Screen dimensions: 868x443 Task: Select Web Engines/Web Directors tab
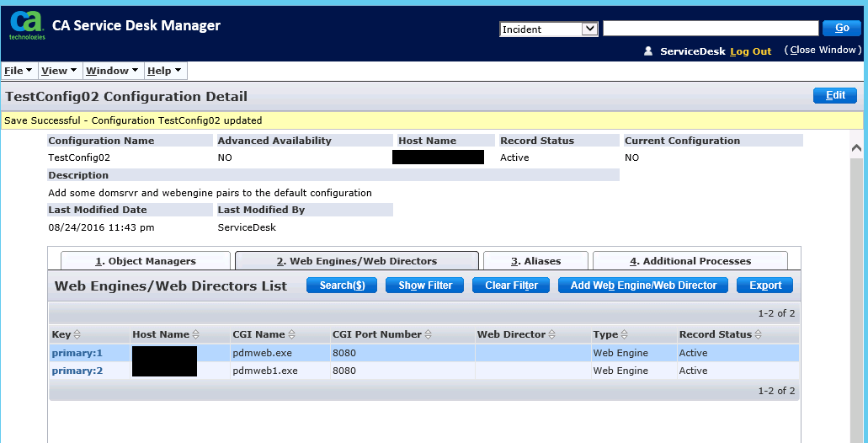pos(357,261)
